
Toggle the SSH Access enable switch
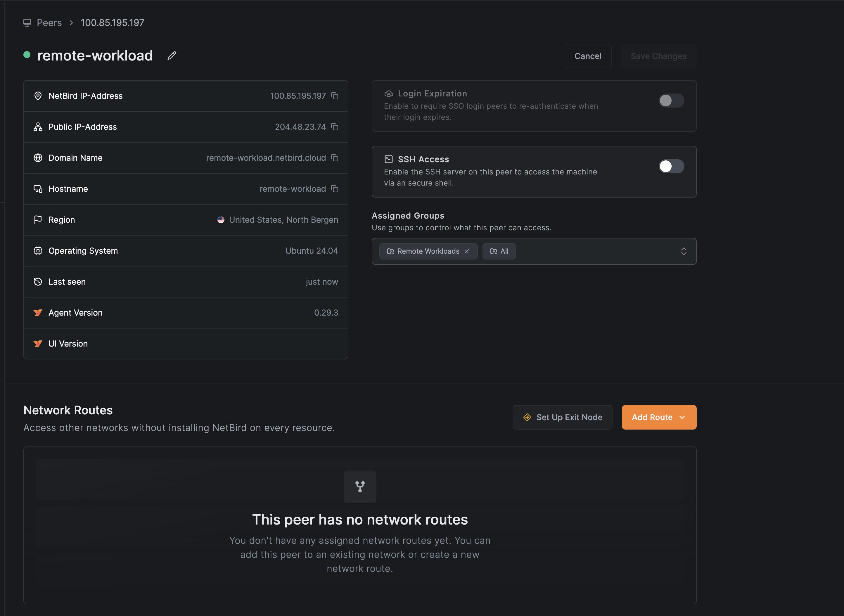point(671,165)
